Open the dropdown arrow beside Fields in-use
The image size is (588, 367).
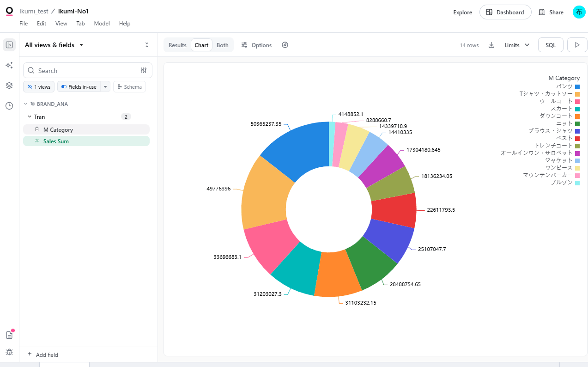[x=105, y=87]
